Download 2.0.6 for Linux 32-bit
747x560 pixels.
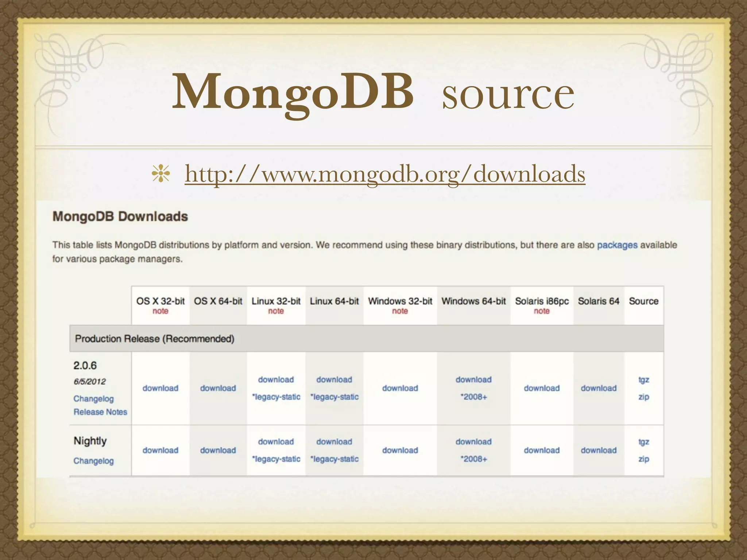click(276, 380)
